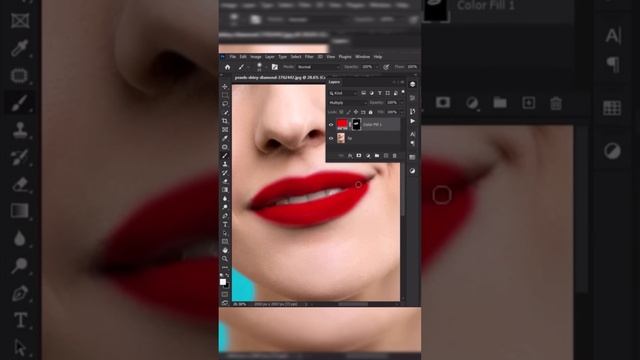Select the Layers panel tab
The height and width of the screenshot is (360, 640).
(x=334, y=82)
